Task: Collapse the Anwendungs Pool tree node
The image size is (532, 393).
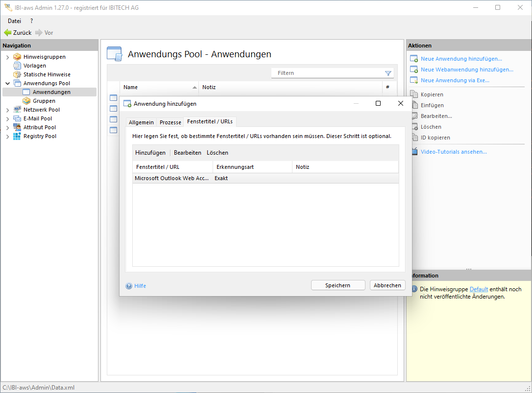Action: (x=7, y=84)
